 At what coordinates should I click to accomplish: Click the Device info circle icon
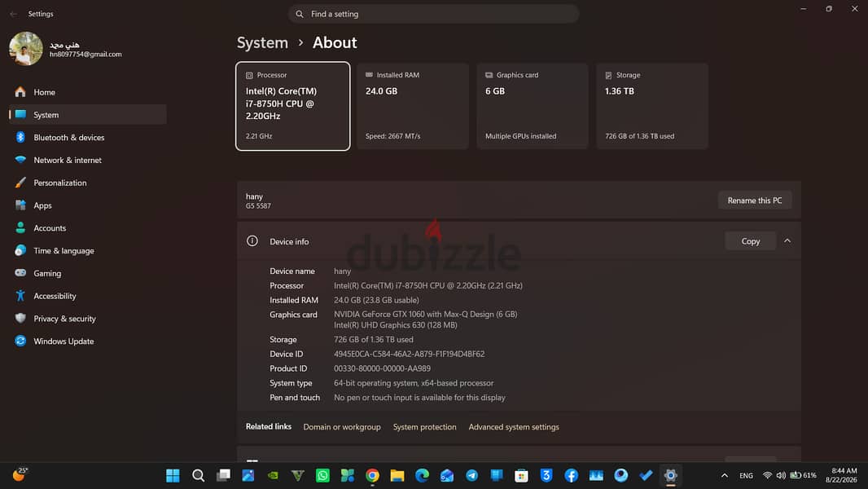(252, 241)
